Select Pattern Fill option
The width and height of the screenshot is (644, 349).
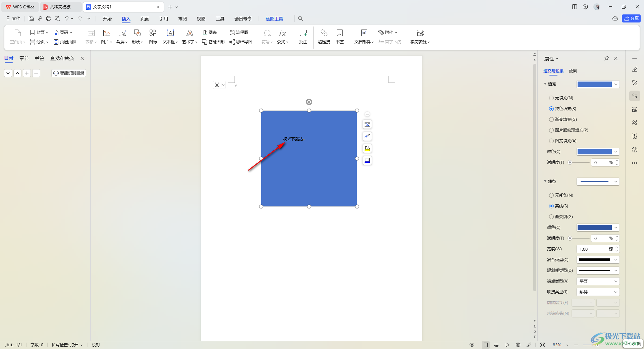coord(563,141)
